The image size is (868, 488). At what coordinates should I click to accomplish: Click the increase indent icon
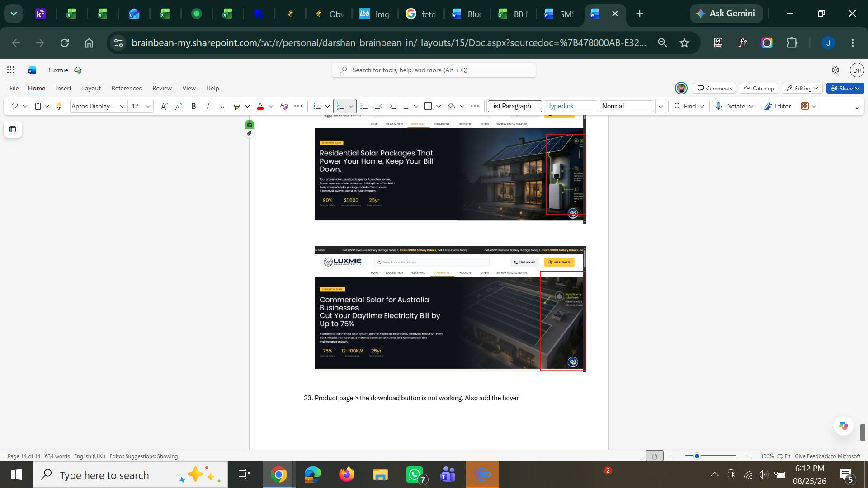pyautogui.click(x=393, y=106)
